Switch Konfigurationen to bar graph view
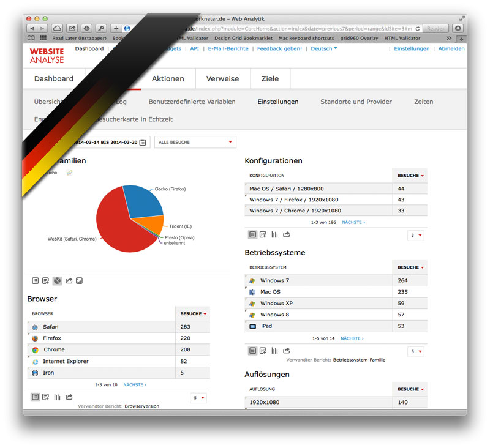The image size is (490, 448). point(274,234)
